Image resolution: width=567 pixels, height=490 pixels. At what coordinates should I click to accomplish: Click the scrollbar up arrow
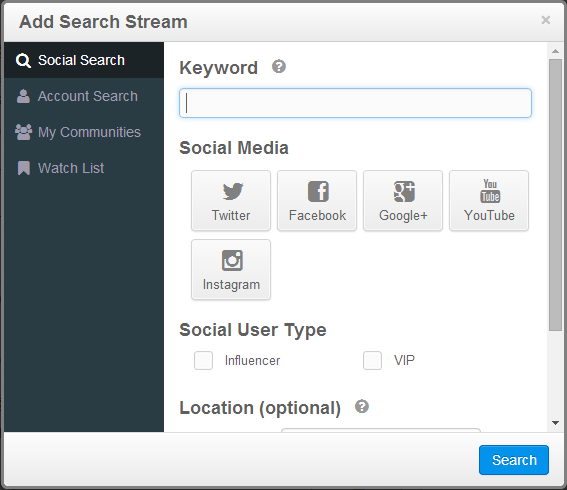pyautogui.click(x=555, y=51)
